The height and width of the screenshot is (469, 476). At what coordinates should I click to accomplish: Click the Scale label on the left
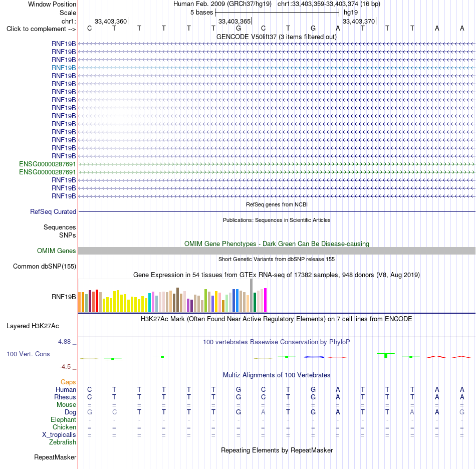68,13
